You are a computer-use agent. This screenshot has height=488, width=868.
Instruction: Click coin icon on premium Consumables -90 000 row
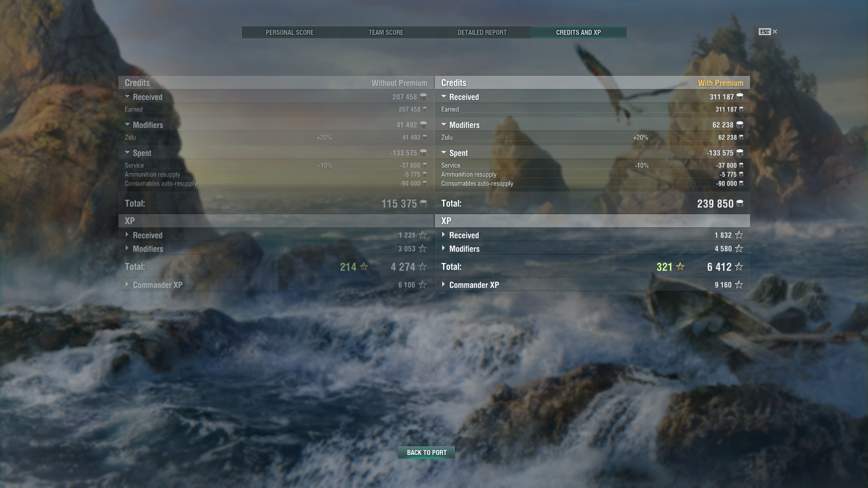[741, 183]
